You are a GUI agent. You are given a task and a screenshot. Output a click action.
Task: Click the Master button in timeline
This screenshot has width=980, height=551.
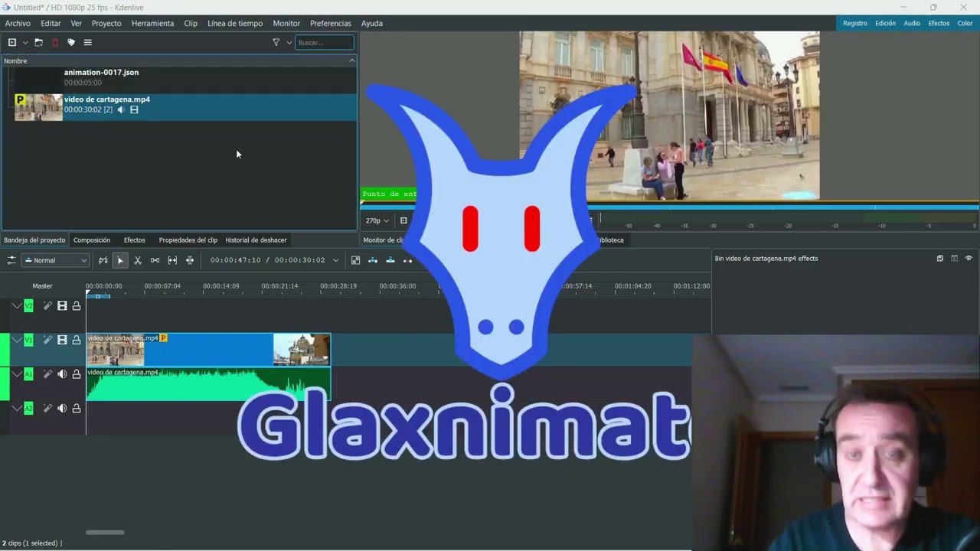click(42, 286)
